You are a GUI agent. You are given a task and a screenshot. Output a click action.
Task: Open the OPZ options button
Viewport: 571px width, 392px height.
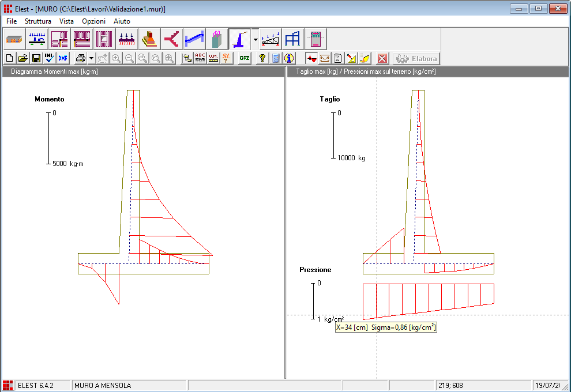(245, 58)
